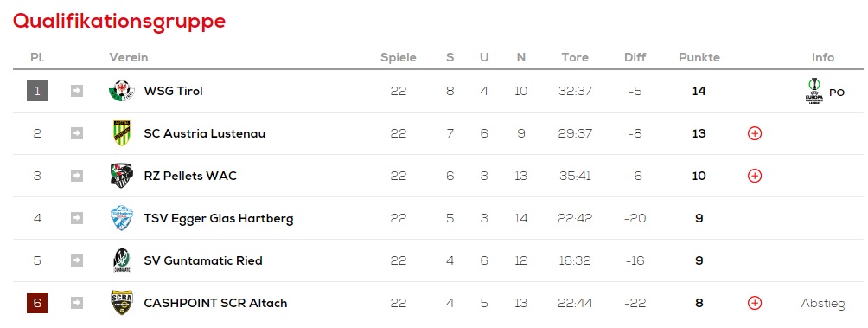Click the Tore column header

(x=575, y=58)
